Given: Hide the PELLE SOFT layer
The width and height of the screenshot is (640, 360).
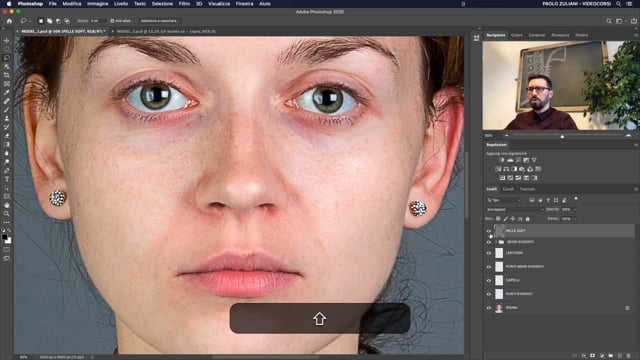Looking at the screenshot, I should (x=489, y=231).
